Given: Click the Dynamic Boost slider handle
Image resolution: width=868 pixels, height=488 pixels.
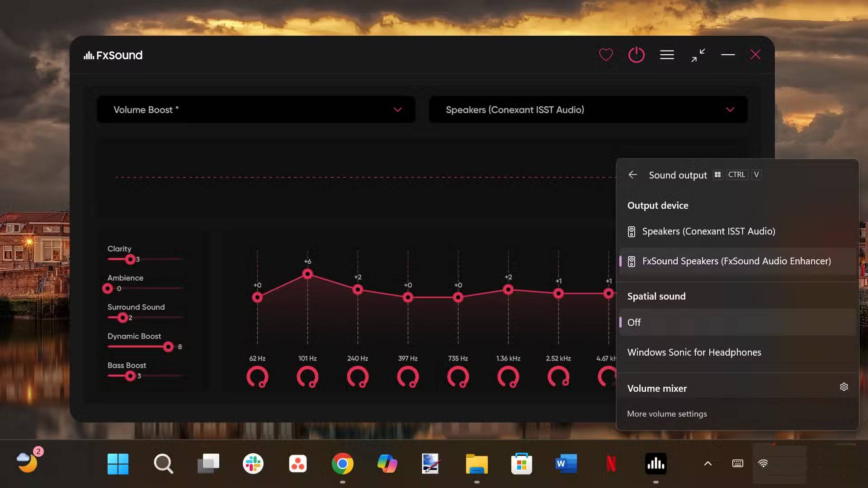Looking at the screenshot, I should [168, 347].
